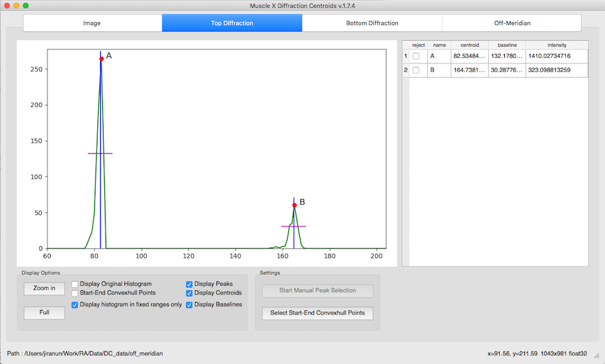
Task: Turn off Display Centroids
Action: click(x=189, y=293)
